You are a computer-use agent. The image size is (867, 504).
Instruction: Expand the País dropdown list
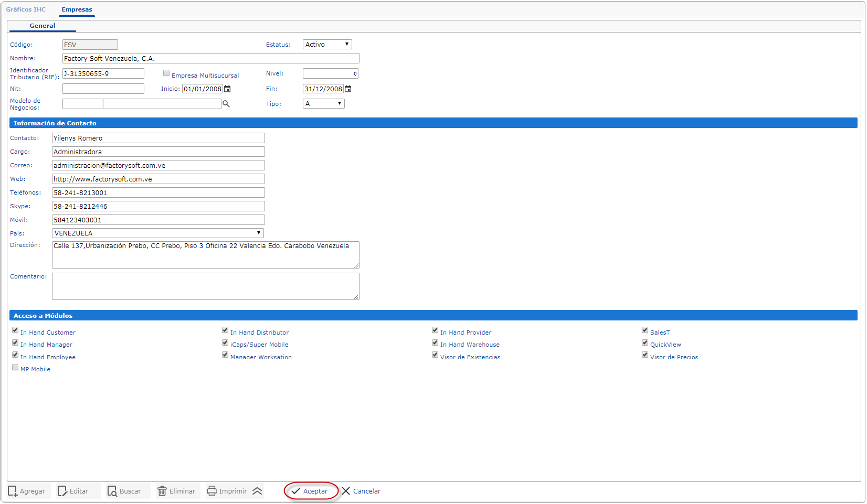(x=157, y=233)
